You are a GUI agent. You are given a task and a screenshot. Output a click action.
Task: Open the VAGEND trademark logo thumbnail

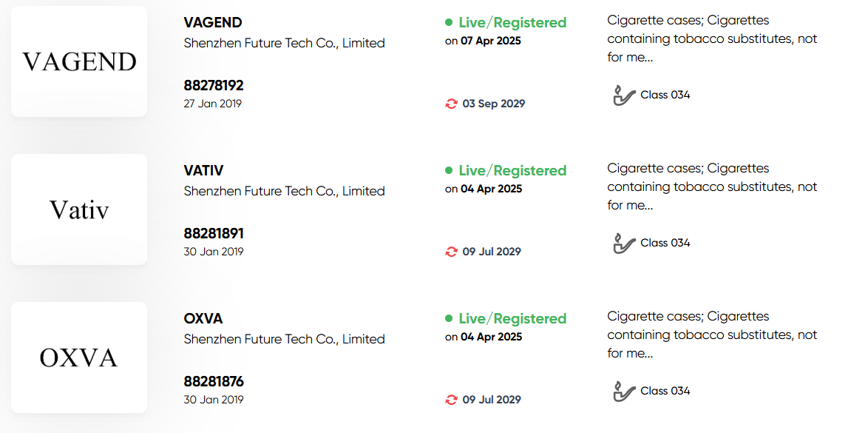(79, 61)
